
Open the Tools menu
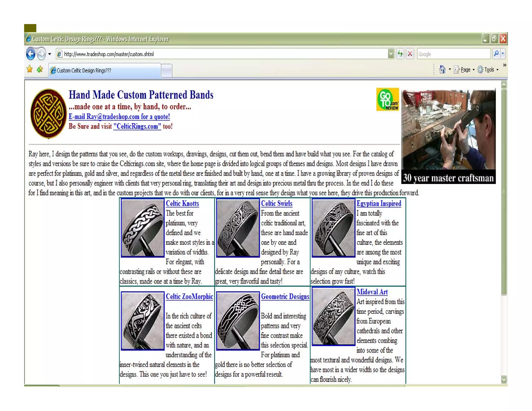489,70
